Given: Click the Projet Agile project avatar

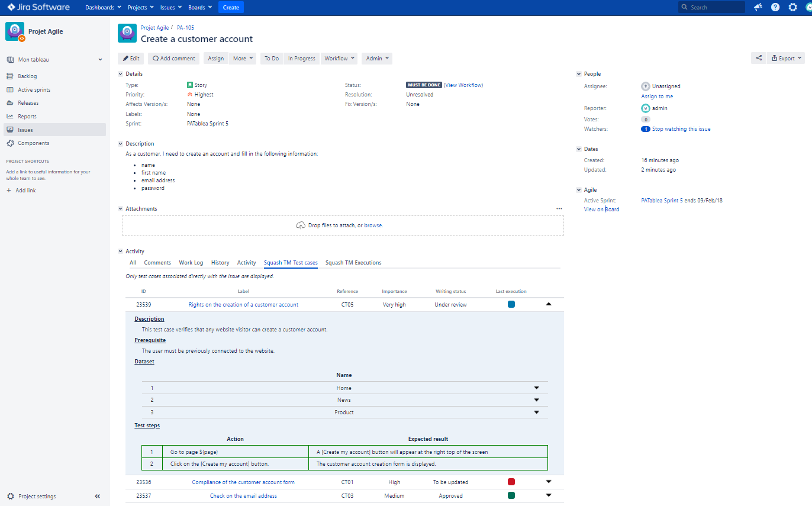Looking at the screenshot, I should pos(15,31).
